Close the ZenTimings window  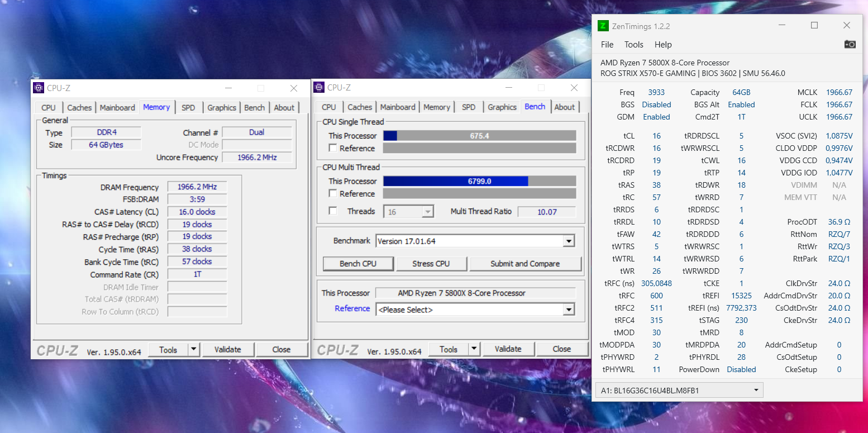coord(847,25)
